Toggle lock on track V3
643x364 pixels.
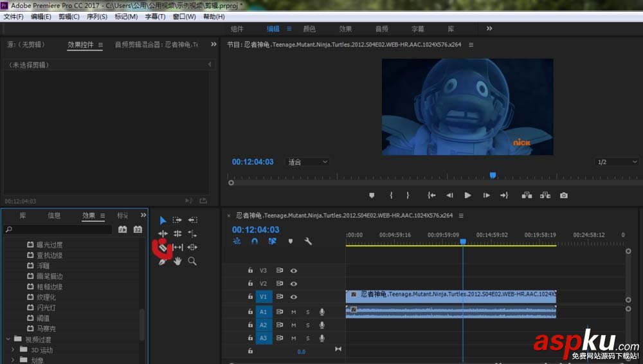coord(250,271)
